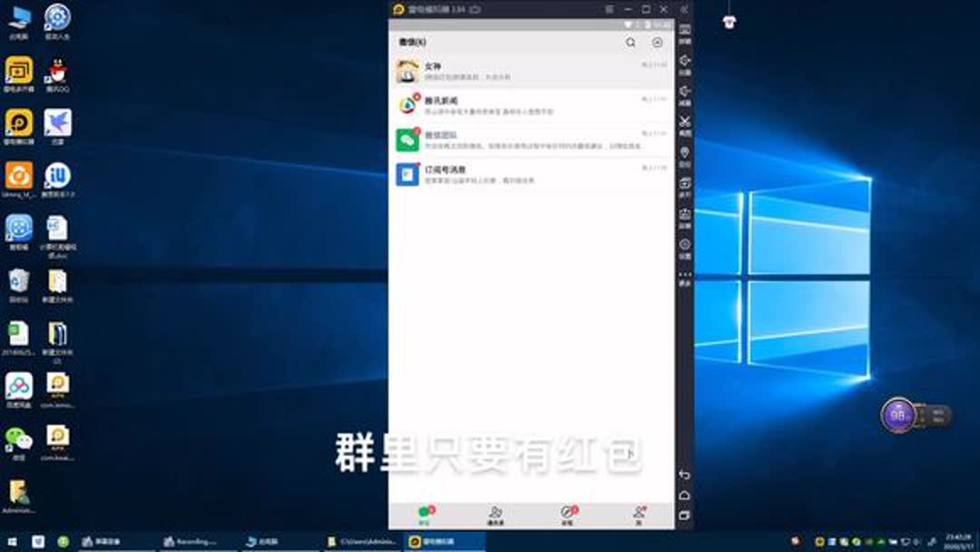Click the volume up icon in emulator sidebar
The height and width of the screenshot is (552, 980).
click(x=683, y=60)
